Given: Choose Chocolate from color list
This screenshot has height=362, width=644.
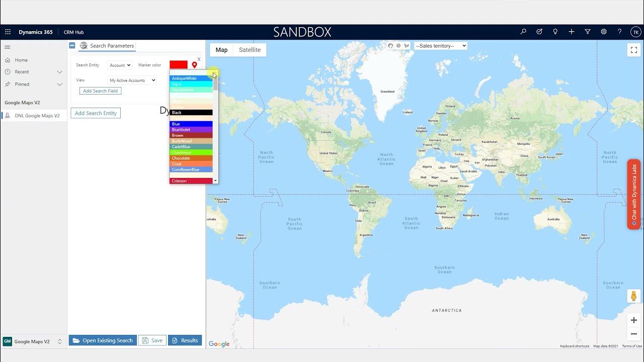Looking at the screenshot, I should click(191, 158).
